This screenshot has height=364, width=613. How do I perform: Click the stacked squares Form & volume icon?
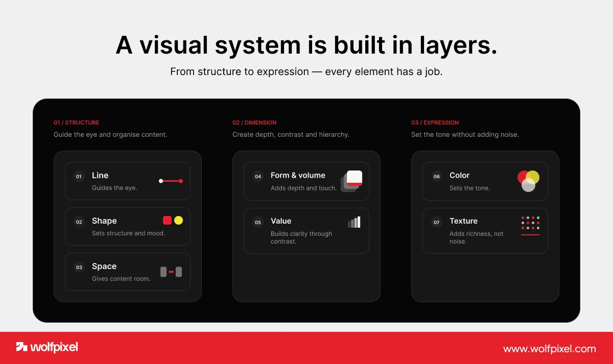tap(351, 181)
